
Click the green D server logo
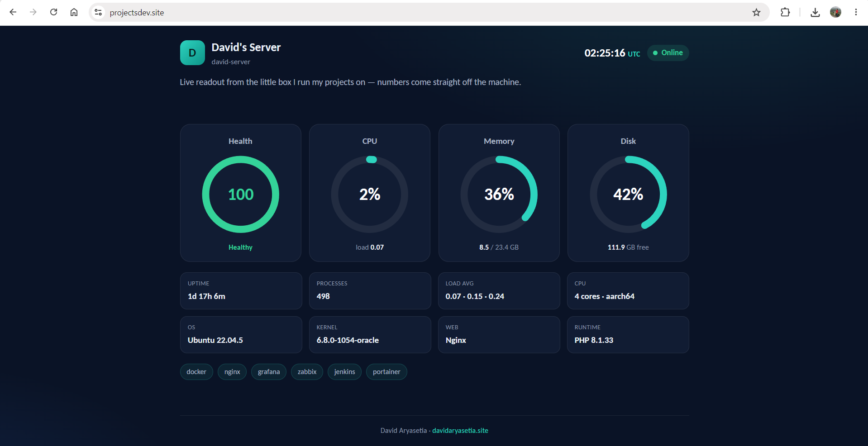pos(192,53)
